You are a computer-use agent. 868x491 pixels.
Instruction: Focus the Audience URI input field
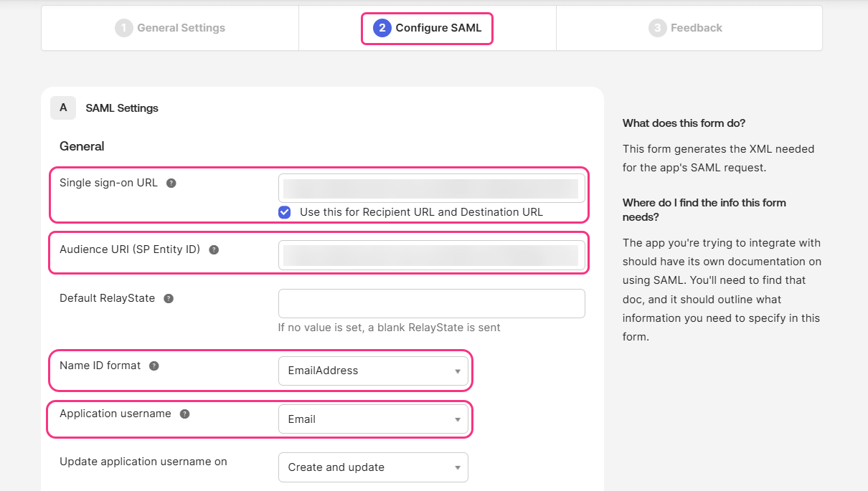(432, 255)
